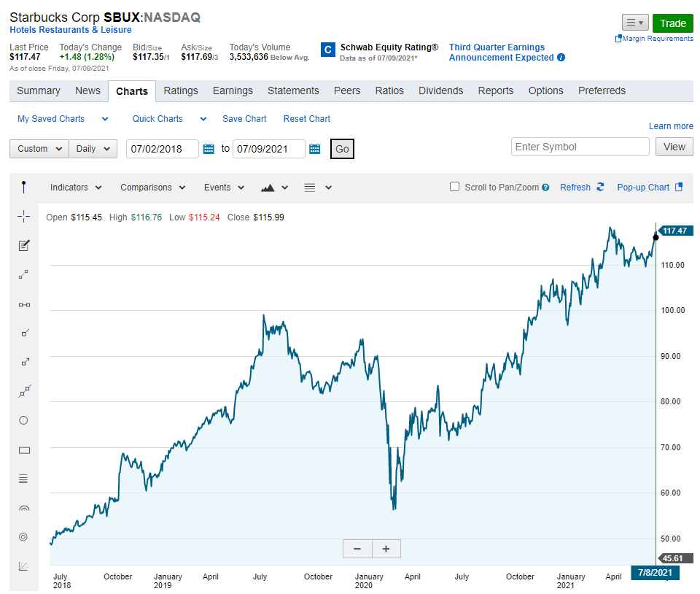Switch to the Ratios tab
This screenshot has height=594, width=700.
coord(389,90)
